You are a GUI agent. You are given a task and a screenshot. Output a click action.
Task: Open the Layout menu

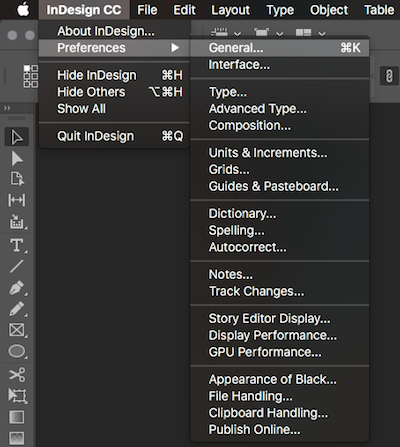coord(230,10)
